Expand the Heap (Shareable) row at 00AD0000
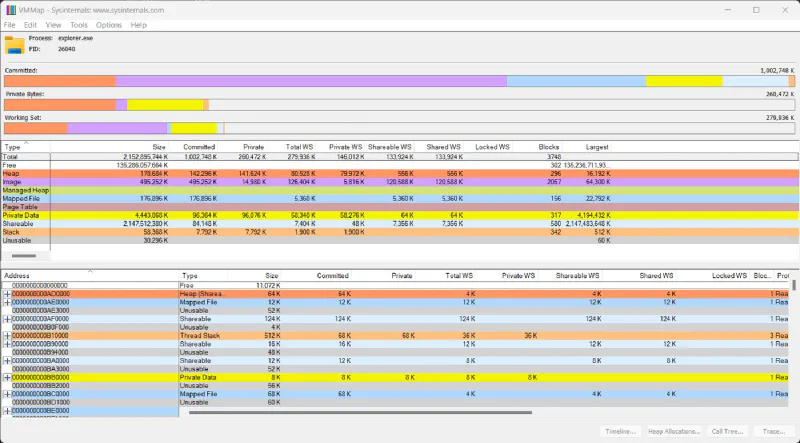This screenshot has width=800, height=443. point(7,294)
